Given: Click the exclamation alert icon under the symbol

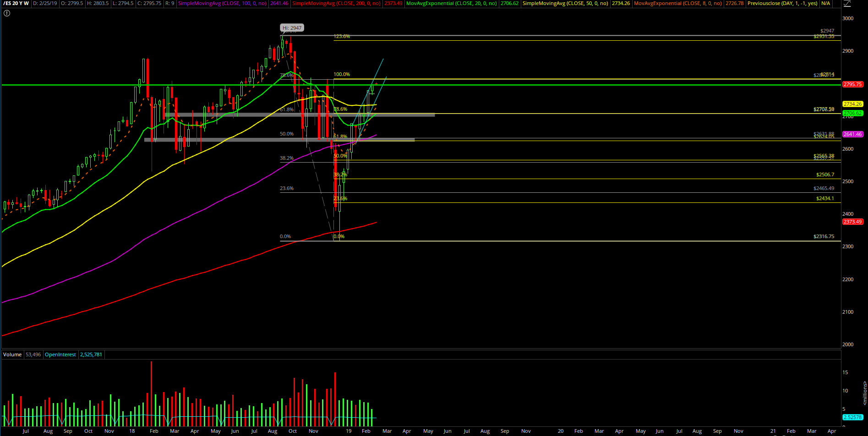Looking at the screenshot, I should (6, 13).
